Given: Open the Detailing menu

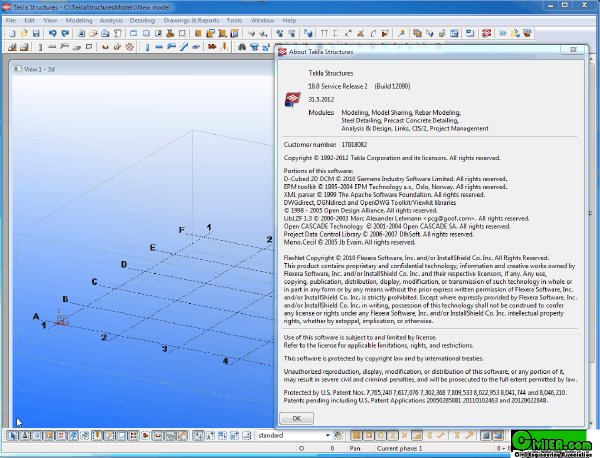Looking at the screenshot, I should pos(142,20).
